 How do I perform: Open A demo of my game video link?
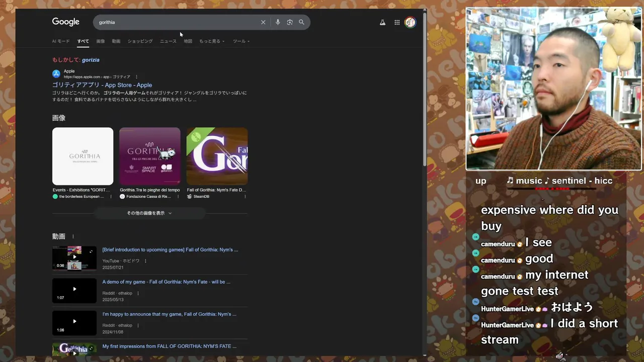167,282
